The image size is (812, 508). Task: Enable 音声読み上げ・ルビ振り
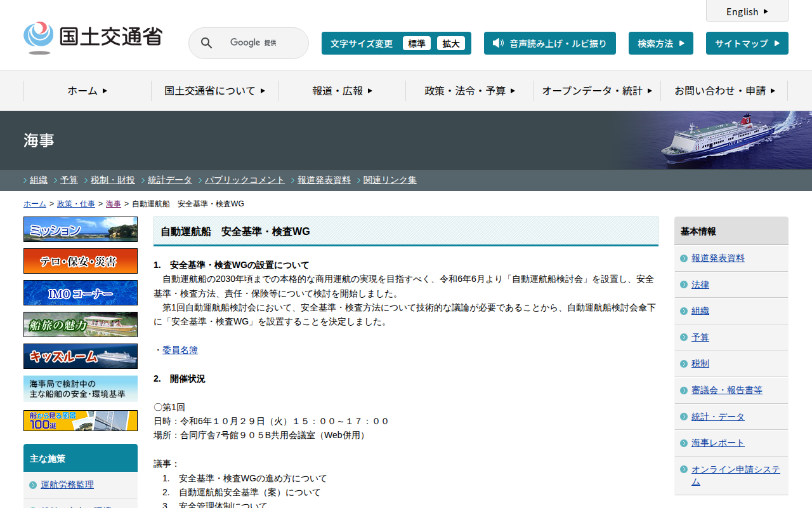point(549,43)
